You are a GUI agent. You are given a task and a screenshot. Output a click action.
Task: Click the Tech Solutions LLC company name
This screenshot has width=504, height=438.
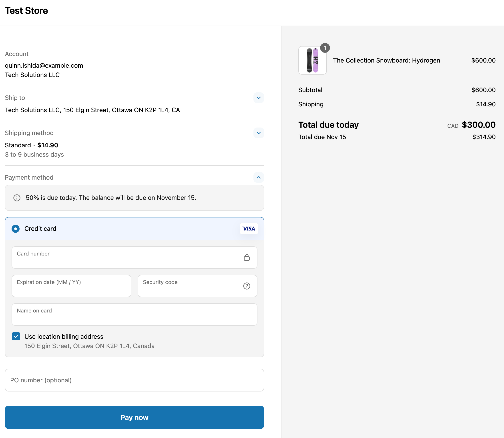(x=32, y=75)
